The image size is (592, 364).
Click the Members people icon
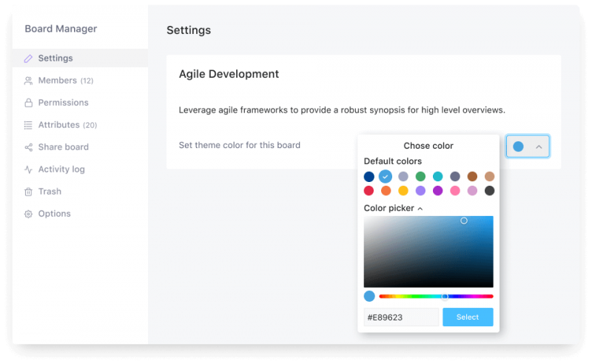(x=28, y=81)
